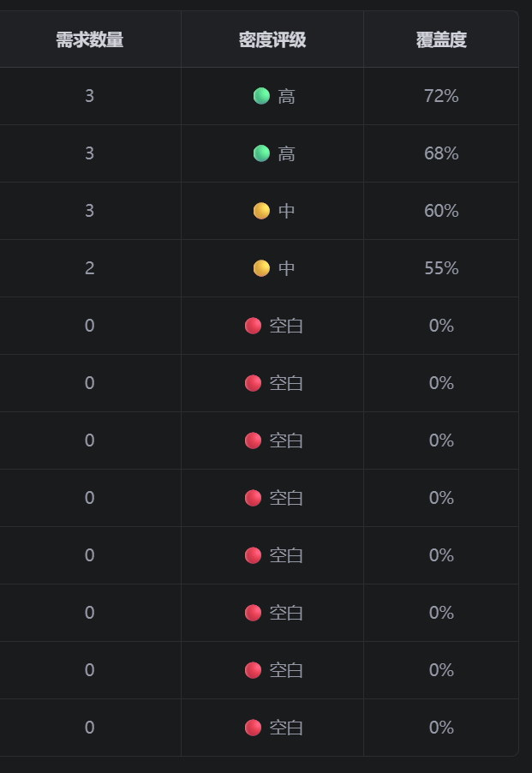This screenshot has width=532, height=773.
Task: Click the green dot in the 68% row
Action: tap(261, 153)
